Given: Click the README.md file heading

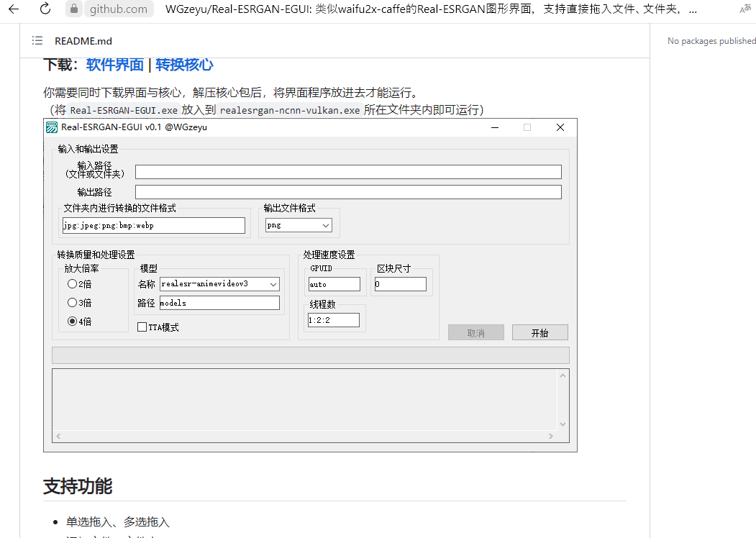Looking at the screenshot, I should click(x=83, y=41).
